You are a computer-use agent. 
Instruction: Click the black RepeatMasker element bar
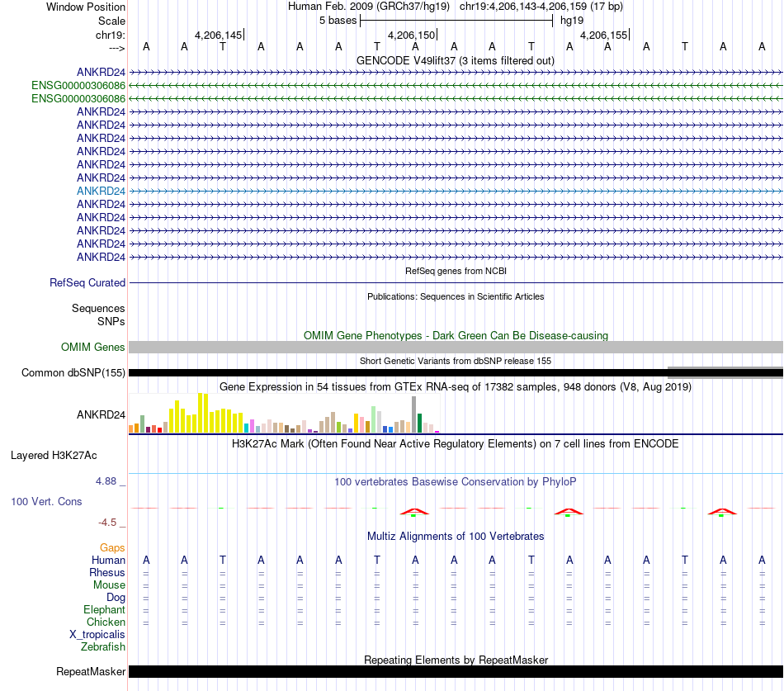point(456,671)
